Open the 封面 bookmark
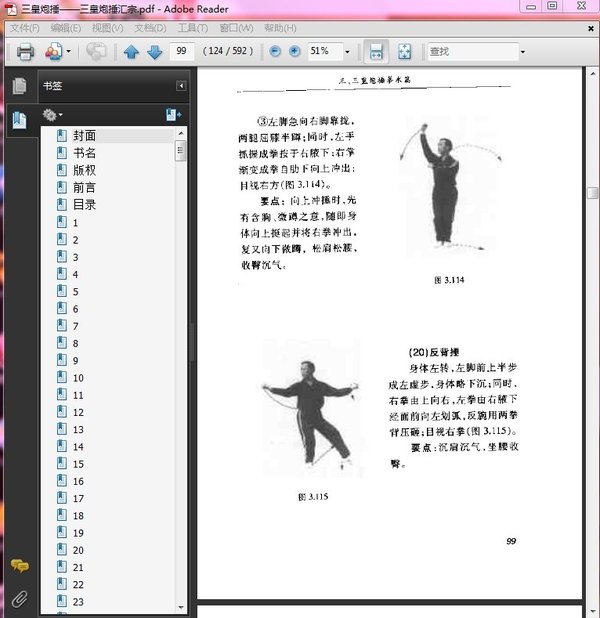Image resolution: width=600 pixels, height=618 pixels. click(84, 135)
